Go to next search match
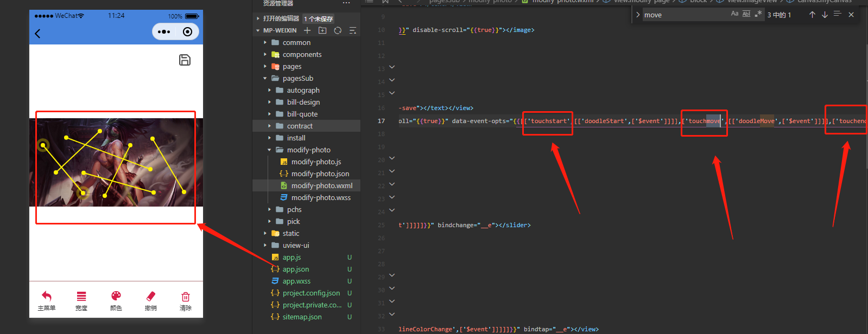The width and height of the screenshot is (868, 334). coord(825,15)
